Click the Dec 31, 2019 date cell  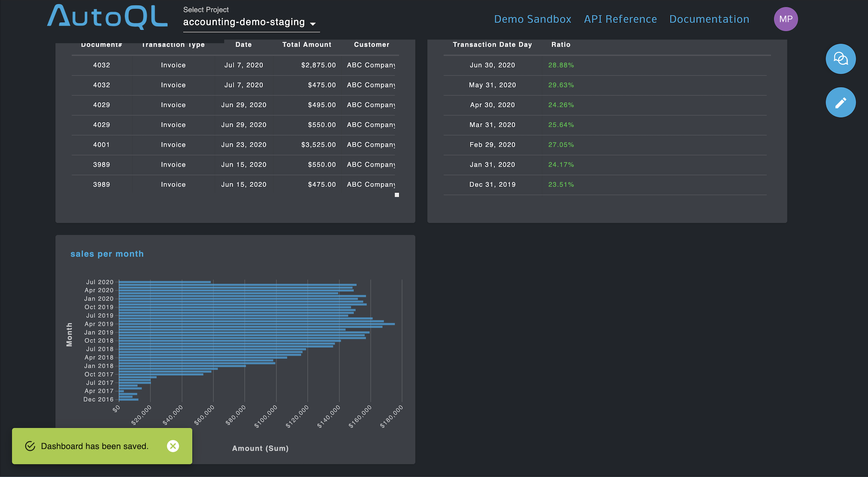tap(492, 185)
